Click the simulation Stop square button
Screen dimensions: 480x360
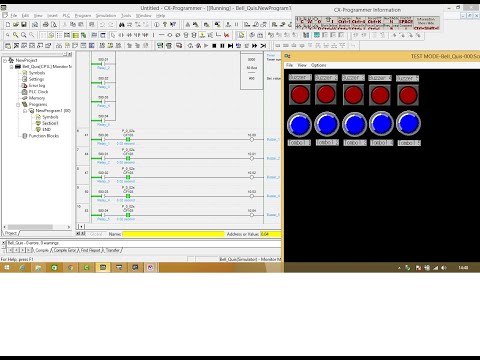tap(214, 45)
